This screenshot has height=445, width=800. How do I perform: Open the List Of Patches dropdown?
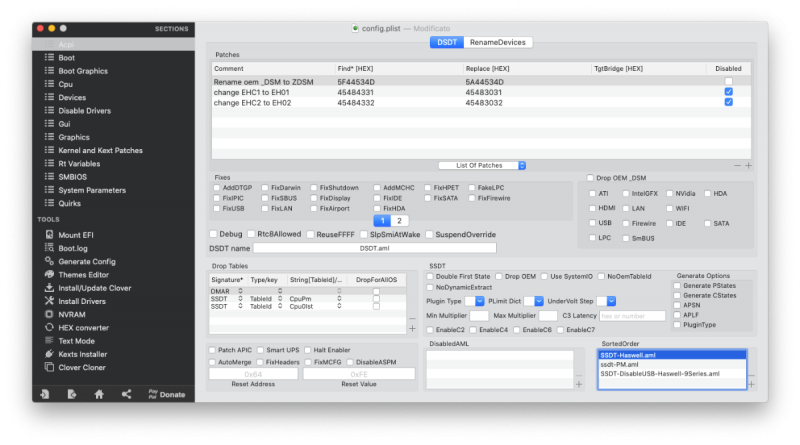pyautogui.click(x=482, y=165)
